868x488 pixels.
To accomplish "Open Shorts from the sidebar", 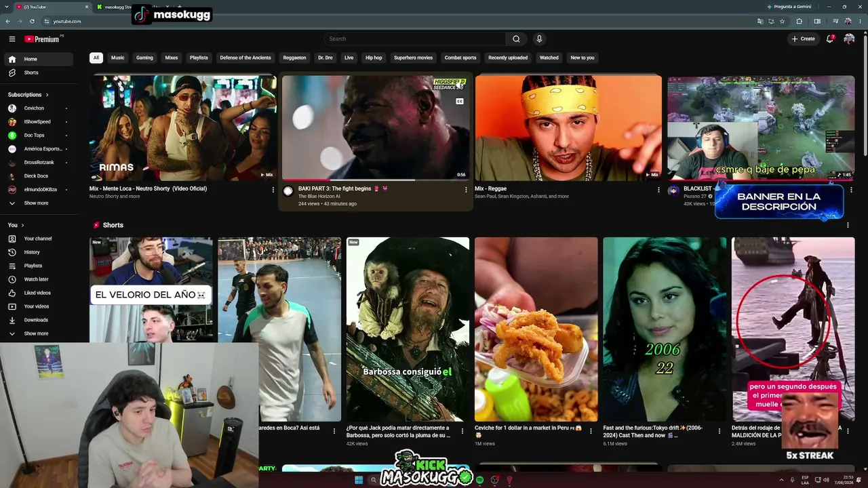I will click(x=39, y=73).
